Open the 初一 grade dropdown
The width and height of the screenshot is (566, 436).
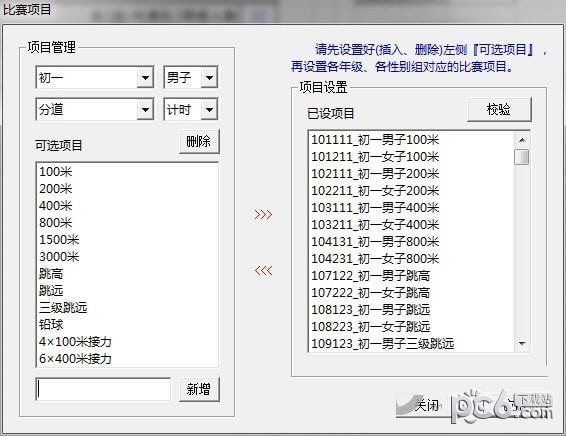(145, 77)
